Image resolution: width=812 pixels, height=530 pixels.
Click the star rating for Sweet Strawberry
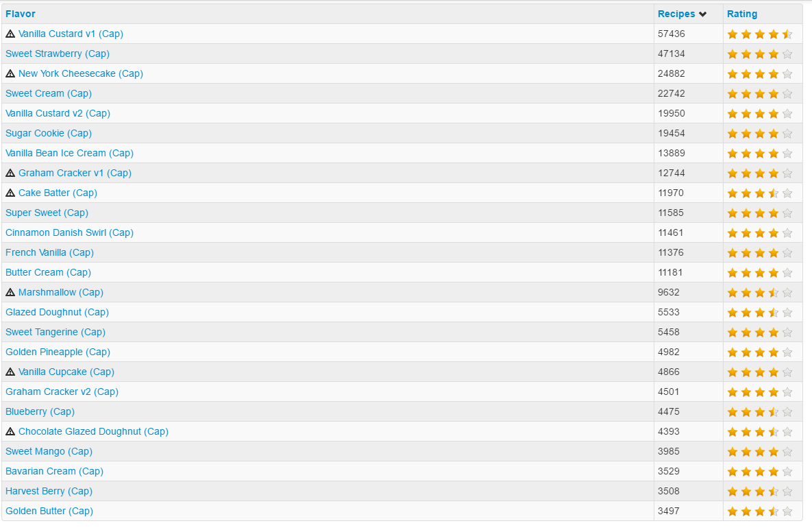(x=760, y=54)
